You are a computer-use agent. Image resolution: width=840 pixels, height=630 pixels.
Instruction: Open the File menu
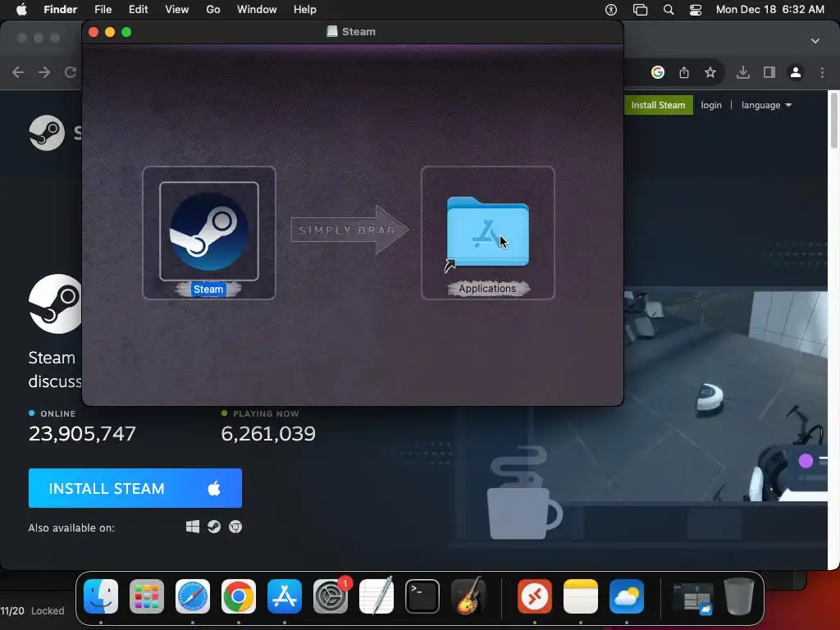103,10
